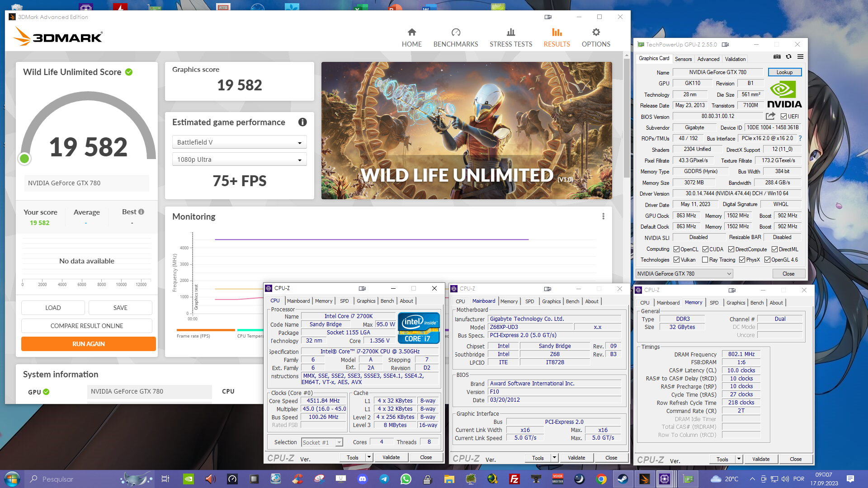
Task: Open Steam from the taskbar
Action: point(623,479)
